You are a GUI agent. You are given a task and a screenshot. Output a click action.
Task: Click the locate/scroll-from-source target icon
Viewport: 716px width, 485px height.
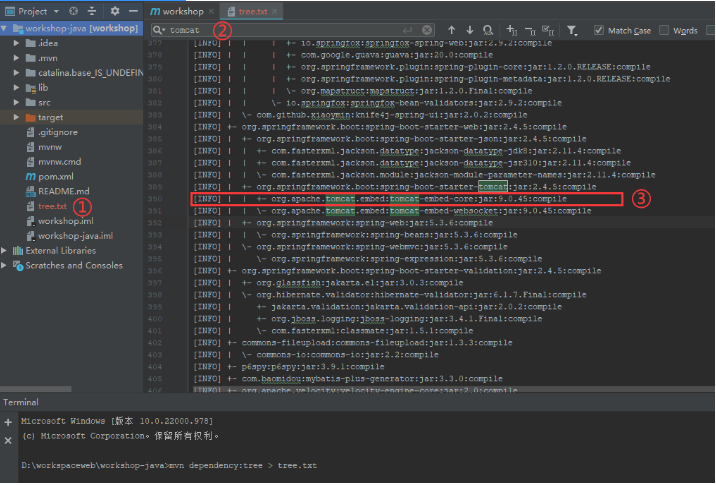pyautogui.click(x=73, y=11)
